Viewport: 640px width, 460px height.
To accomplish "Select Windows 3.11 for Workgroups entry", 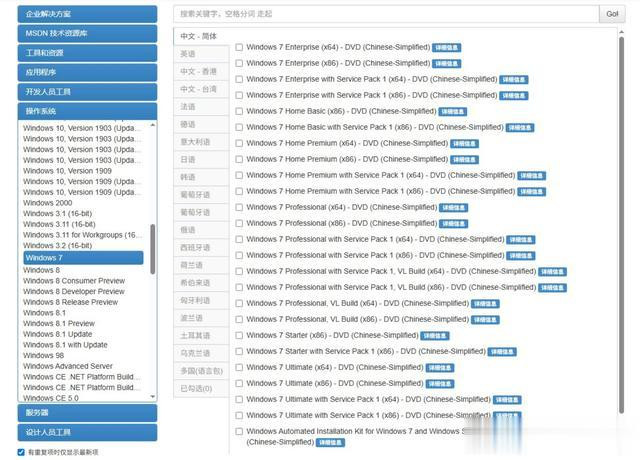I will tap(82, 235).
